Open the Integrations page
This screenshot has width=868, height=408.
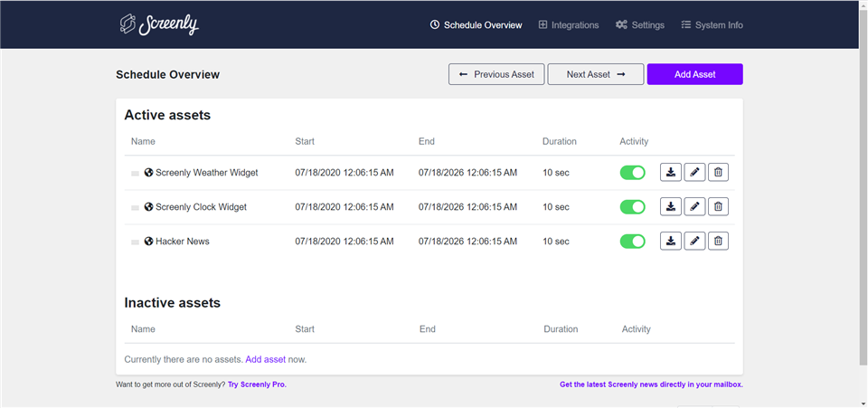click(569, 25)
